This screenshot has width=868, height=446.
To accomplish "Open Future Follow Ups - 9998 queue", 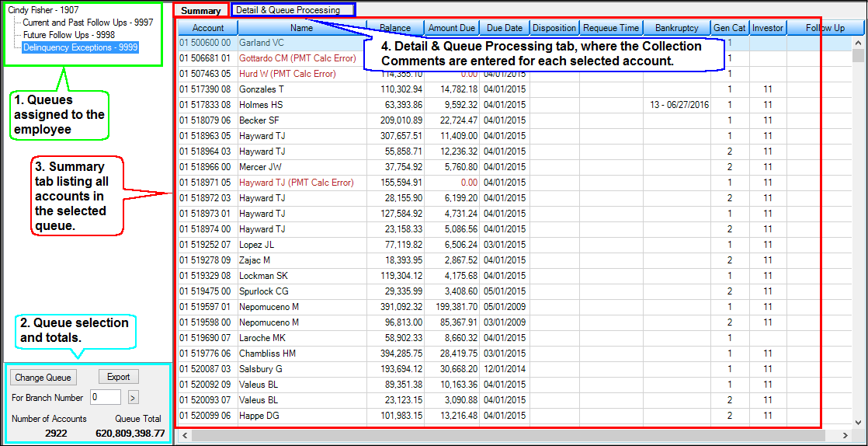I will [68, 35].
